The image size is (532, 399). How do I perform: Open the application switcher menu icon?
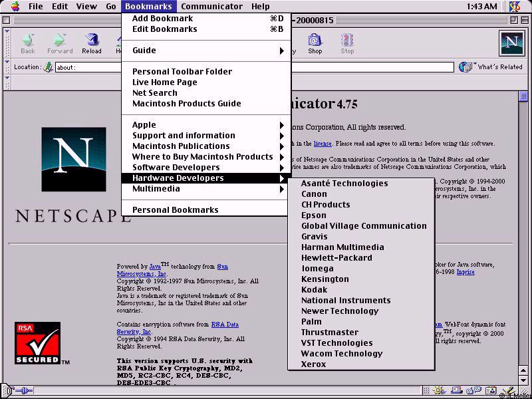point(515,6)
